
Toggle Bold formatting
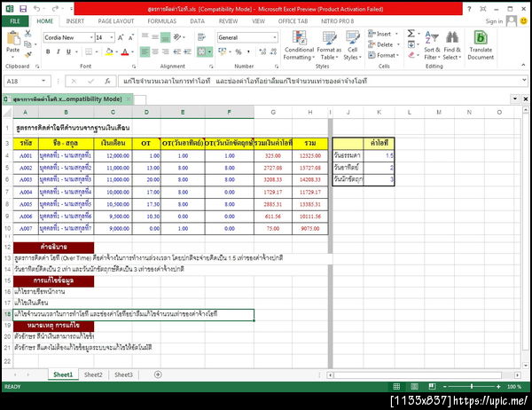click(x=48, y=51)
